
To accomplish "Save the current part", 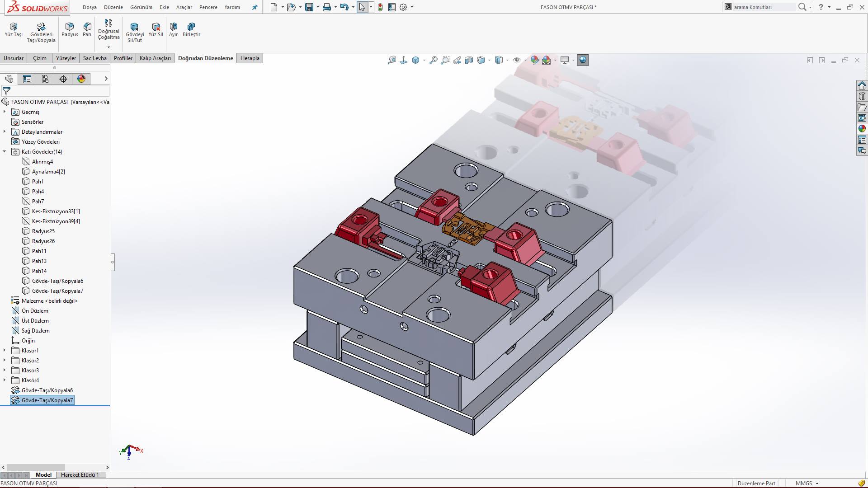I will pos(309,7).
